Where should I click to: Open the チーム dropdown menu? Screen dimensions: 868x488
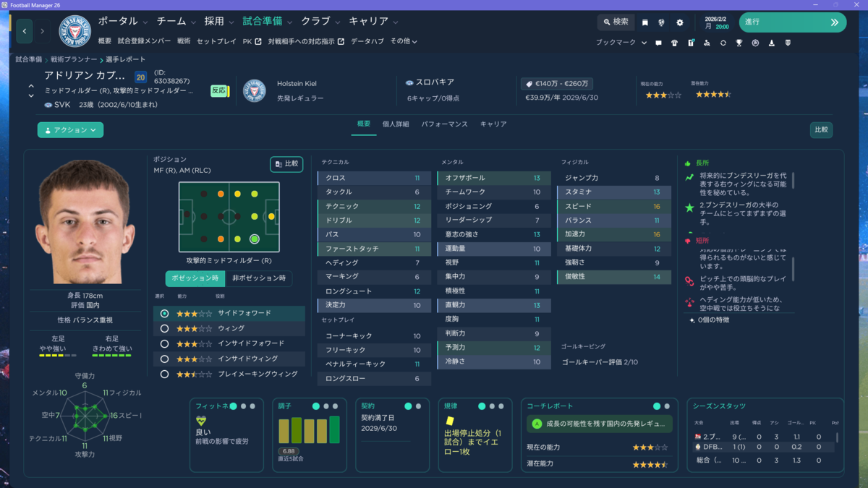point(176,22)
